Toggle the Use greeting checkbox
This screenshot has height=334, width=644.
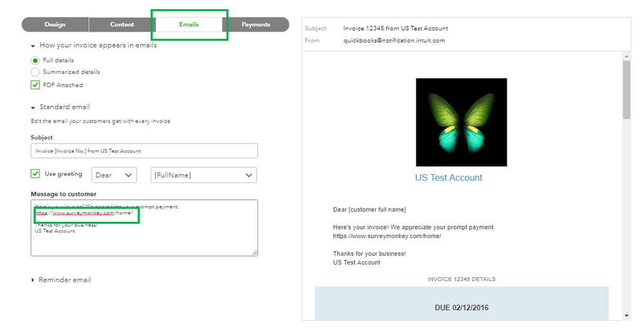[35, 173]
